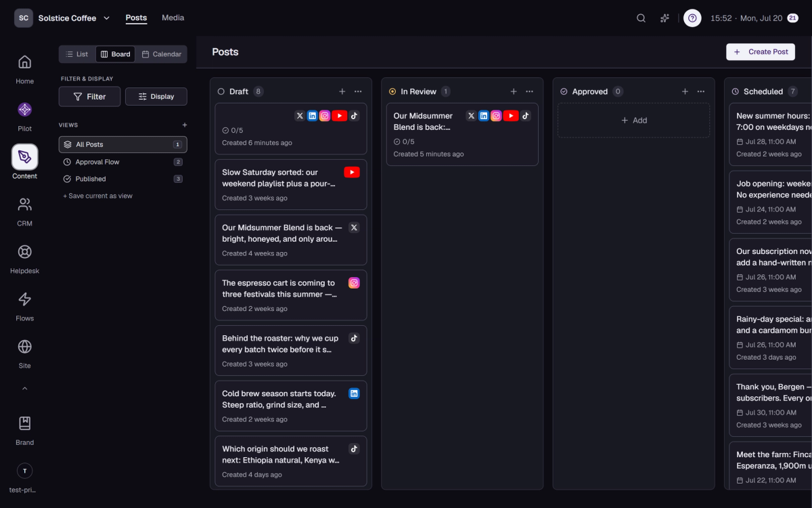Click Add placeholder in Approved column

633,120
